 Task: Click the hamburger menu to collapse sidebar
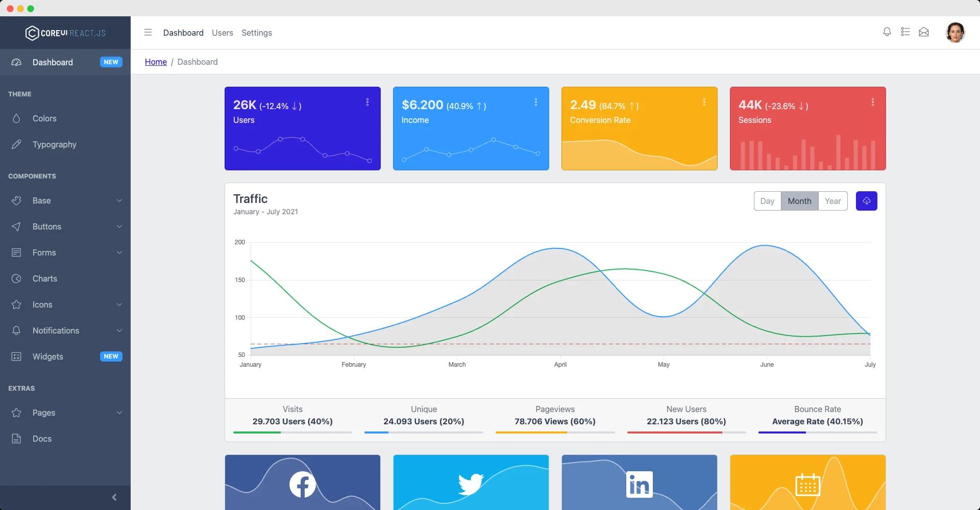(148, 32)
